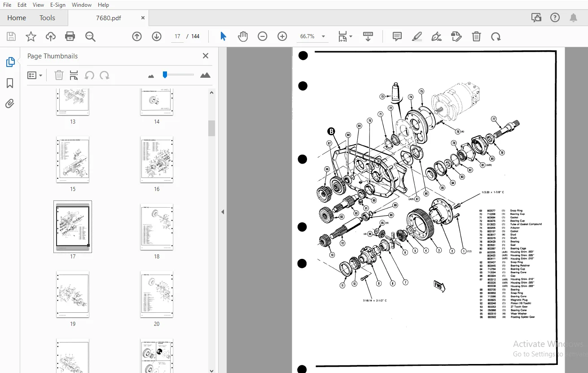The height and width of the screenshot is (373, 588).
Task: Open the Bookmarks sidebar panel
Action: click(10, 83)
